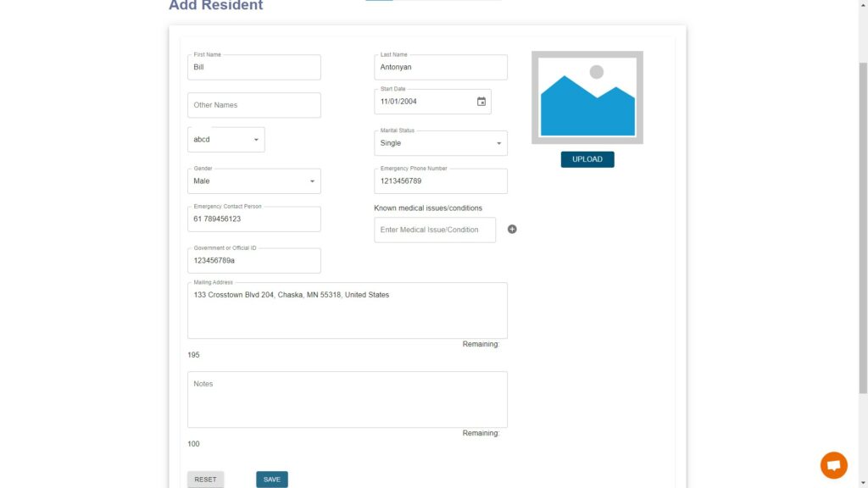The height and width of the screenshot is (488, 868).
Task: Click the page vertical scrollbar thumb
Action: coord(863,227)
